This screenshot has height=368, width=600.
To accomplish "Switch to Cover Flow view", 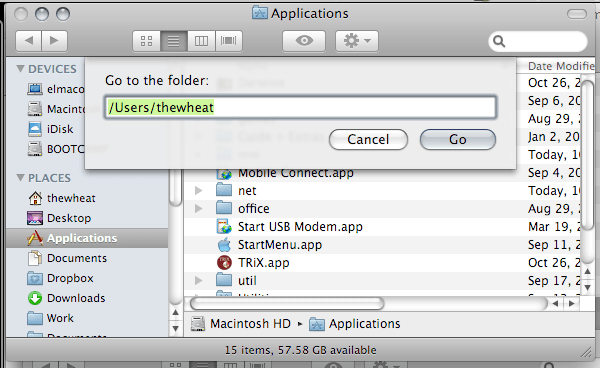I will [x=229, y=41].
